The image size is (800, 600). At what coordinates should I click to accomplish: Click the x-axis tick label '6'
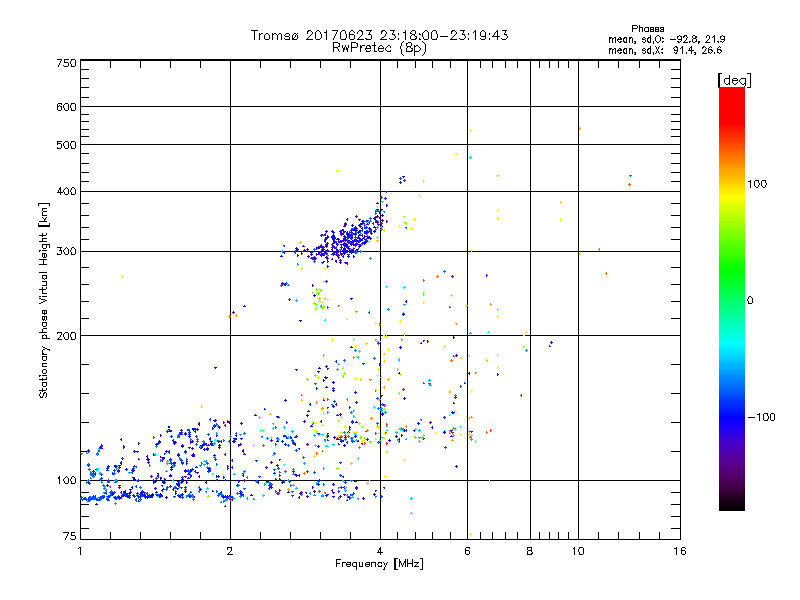pos(467,551)
